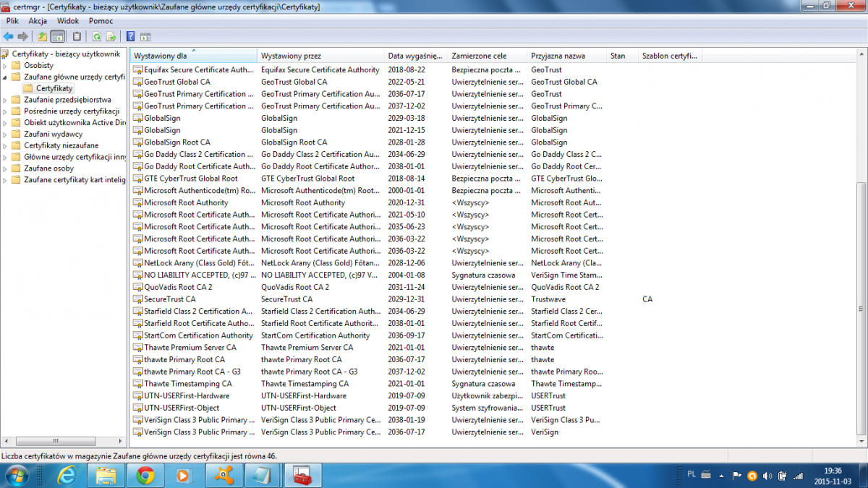Viewport: 868px width, 488px height.
Task: Expand the Zaufane certyfikaty kart inteligentnych node
Action: click(6, 180)
